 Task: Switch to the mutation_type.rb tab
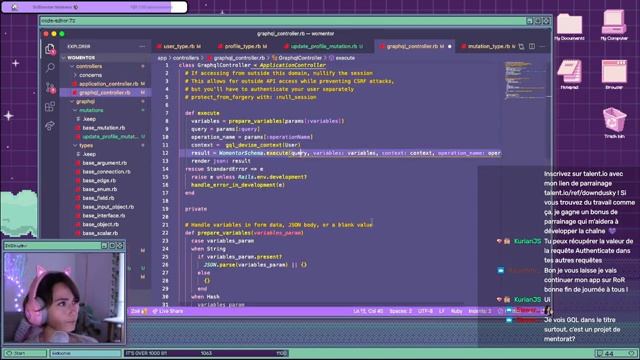(488, 47)
